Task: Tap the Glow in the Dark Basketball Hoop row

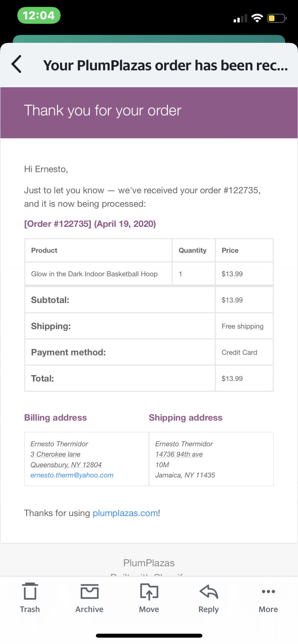Action: coord(149,274)
